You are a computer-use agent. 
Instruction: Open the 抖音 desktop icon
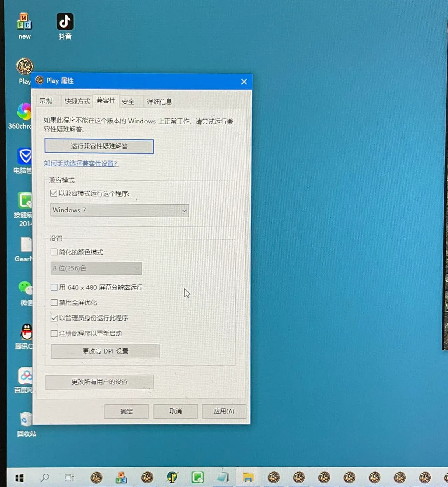pos(65,22)
